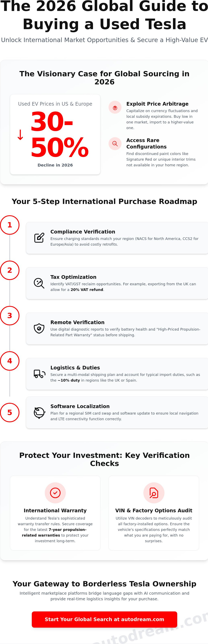Click the Tax Optimization search icon
The width and height of the screenshot is (208, 644).
(39, 283)
